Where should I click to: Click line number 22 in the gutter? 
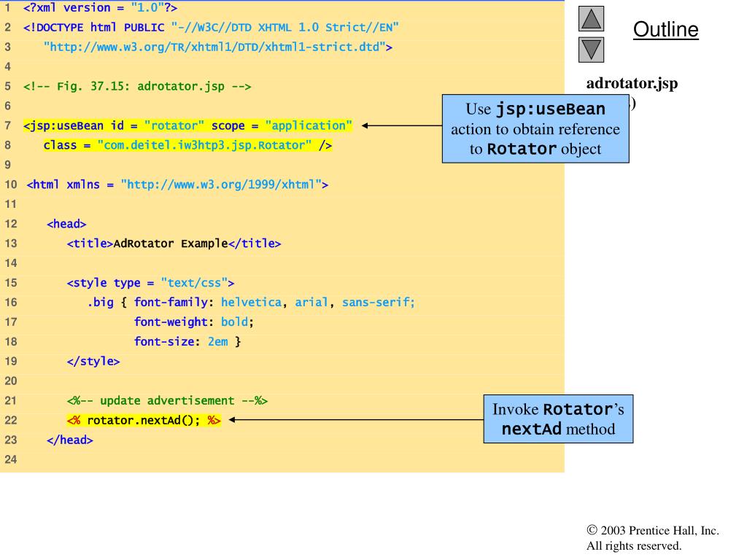pos(10,421)
